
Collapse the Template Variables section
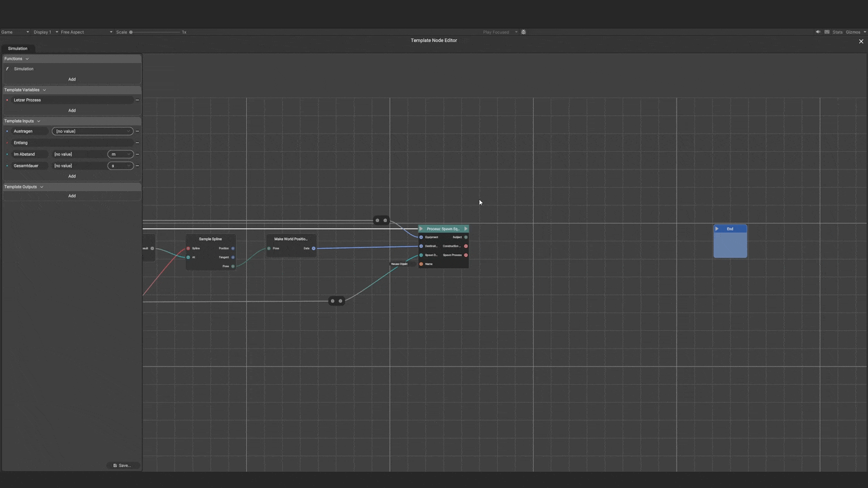pyautogui.click(x=44, y=89)
